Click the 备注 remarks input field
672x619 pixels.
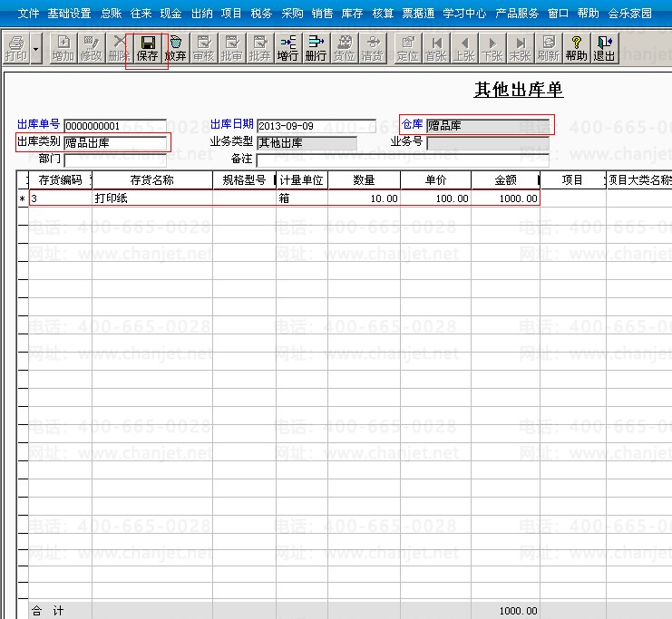tap(402, 160)
